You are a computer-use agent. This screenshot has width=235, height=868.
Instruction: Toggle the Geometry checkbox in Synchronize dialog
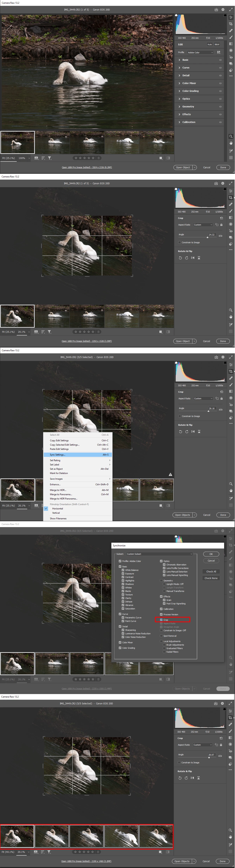pos(161,581)
